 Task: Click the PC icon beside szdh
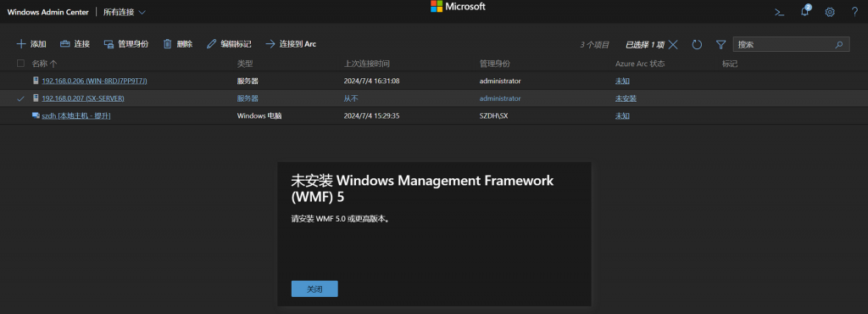click(x=36, y=115)
